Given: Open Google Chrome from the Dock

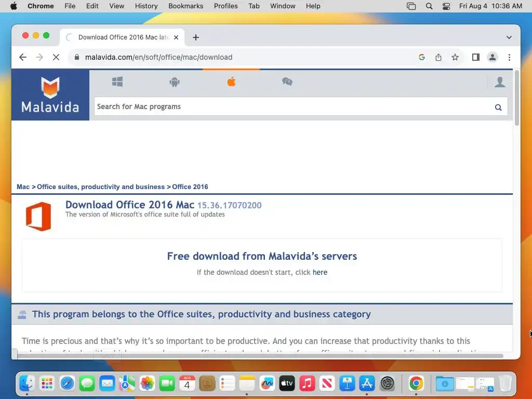Looking at the screenshot, I should click(416, 384).
